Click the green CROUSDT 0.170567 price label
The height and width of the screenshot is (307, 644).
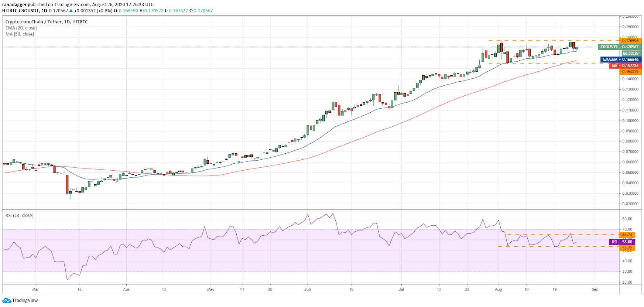[x=619, y=47]
